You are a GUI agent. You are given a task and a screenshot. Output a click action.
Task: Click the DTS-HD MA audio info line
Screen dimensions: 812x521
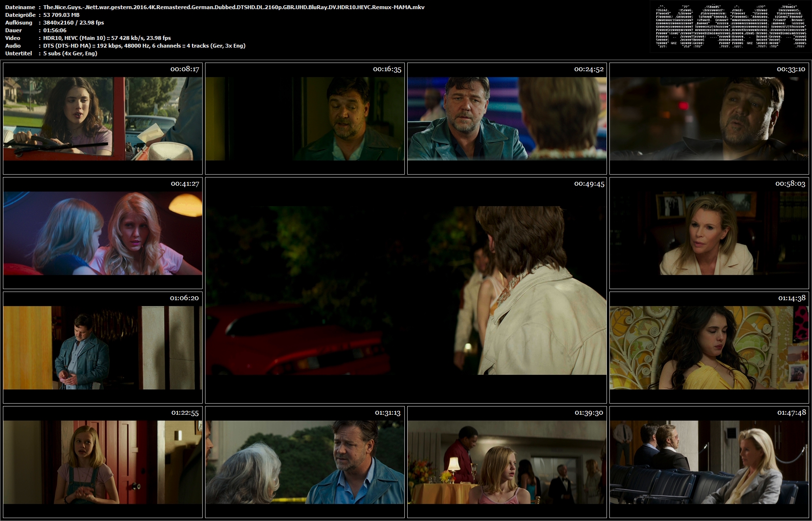144,46
